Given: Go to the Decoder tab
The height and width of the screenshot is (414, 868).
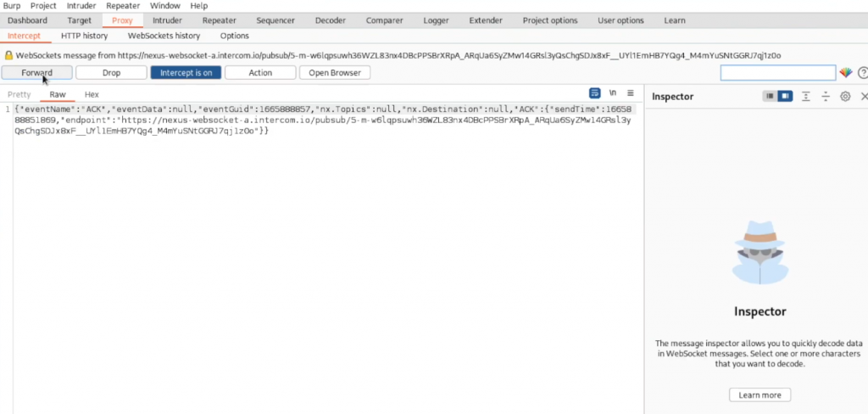Looking at the screenshot, I should coord(331,20).
